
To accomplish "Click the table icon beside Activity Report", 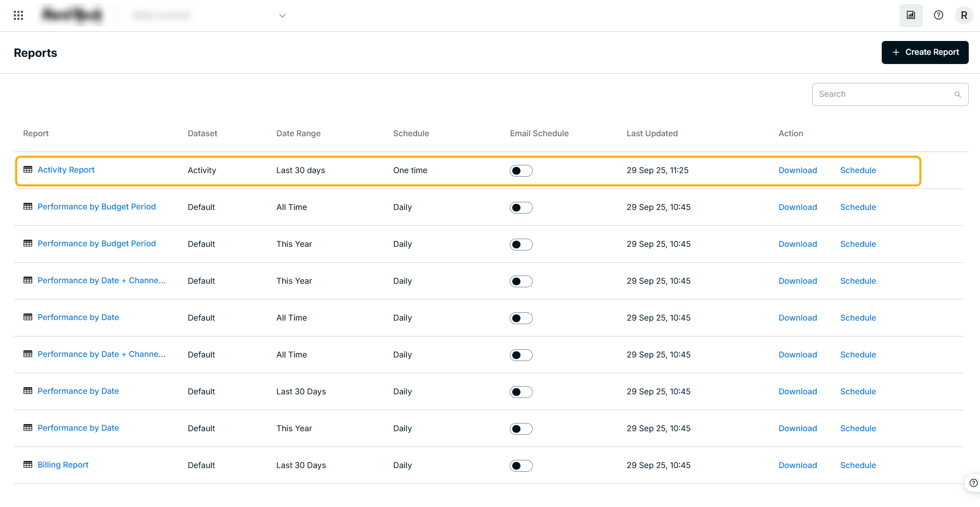I will pyautogui.click(x=28, y=170).
